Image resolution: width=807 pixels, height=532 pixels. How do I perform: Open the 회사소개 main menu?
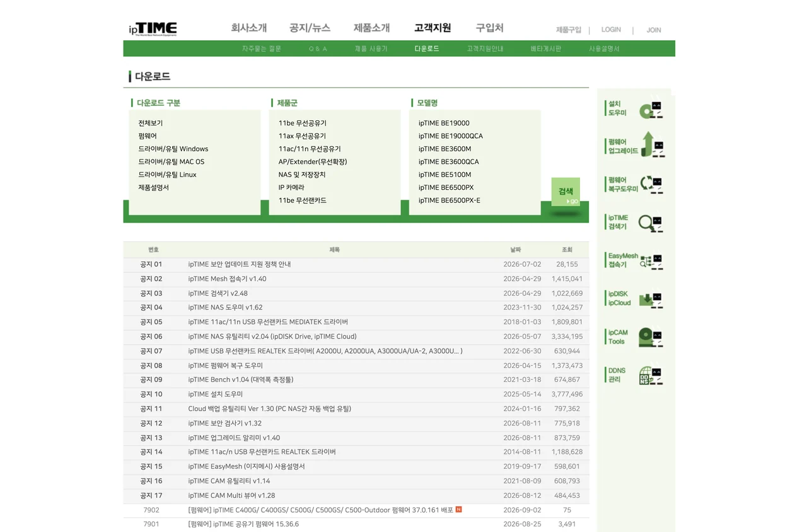[249, 28]
